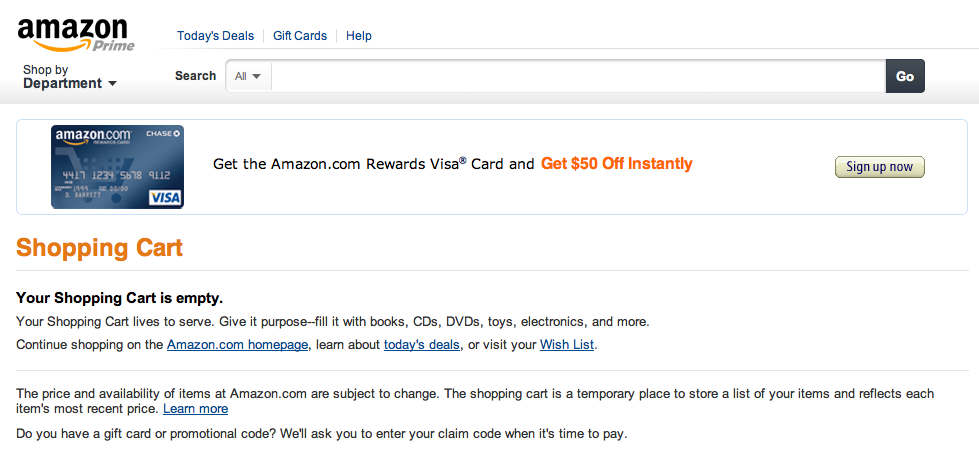The width and height of the screenshot is (979, 451).
Task: Click the Sign up now button
Action: point(879,167)
